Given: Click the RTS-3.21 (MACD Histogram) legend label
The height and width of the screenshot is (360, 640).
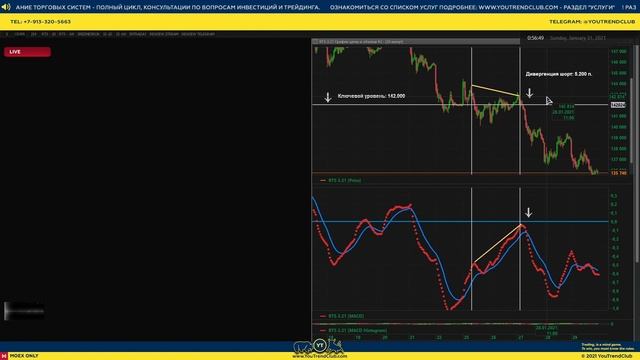Looking at the screenshot, I should point(357,330).
